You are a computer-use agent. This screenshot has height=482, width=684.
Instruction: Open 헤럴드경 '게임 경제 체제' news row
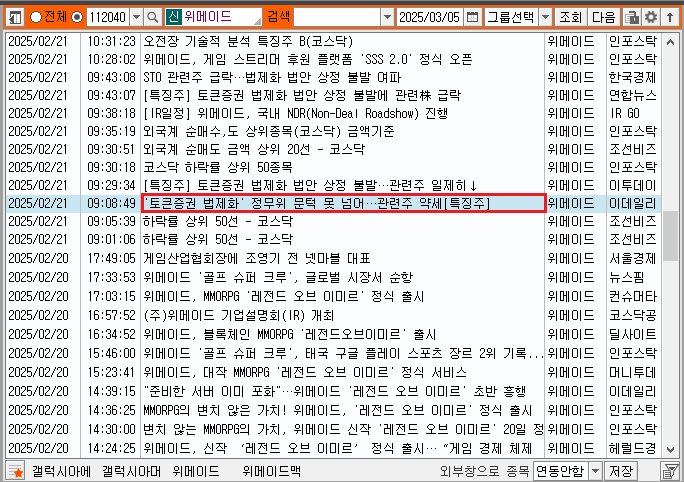[338, 448]
